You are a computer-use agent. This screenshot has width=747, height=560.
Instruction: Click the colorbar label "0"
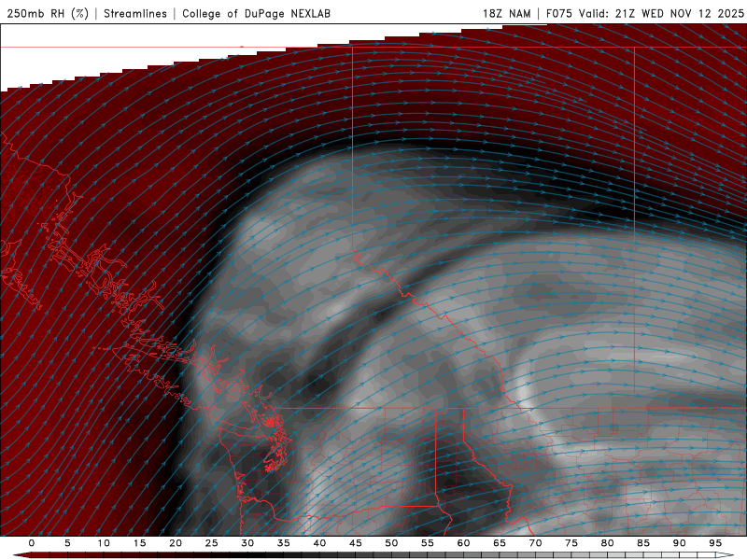point(32,543)
